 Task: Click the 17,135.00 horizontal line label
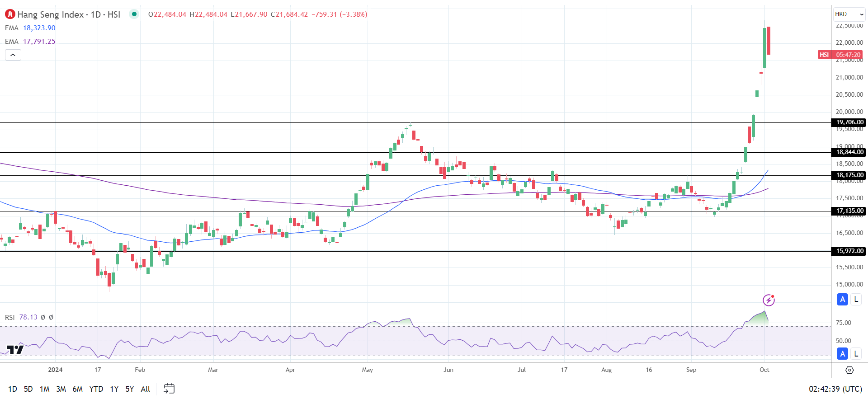pyautogui.click(x=849, y=211)
